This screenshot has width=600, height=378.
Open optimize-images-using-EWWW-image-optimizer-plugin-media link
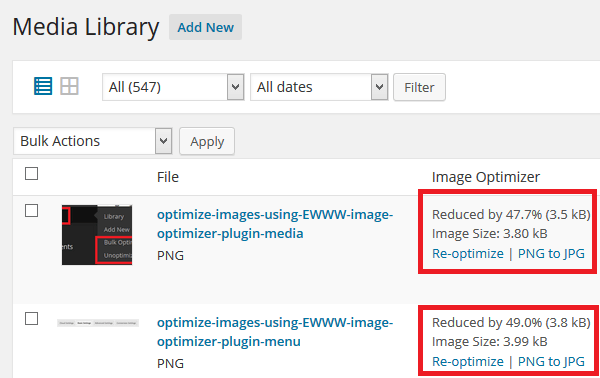pos(275,224)
